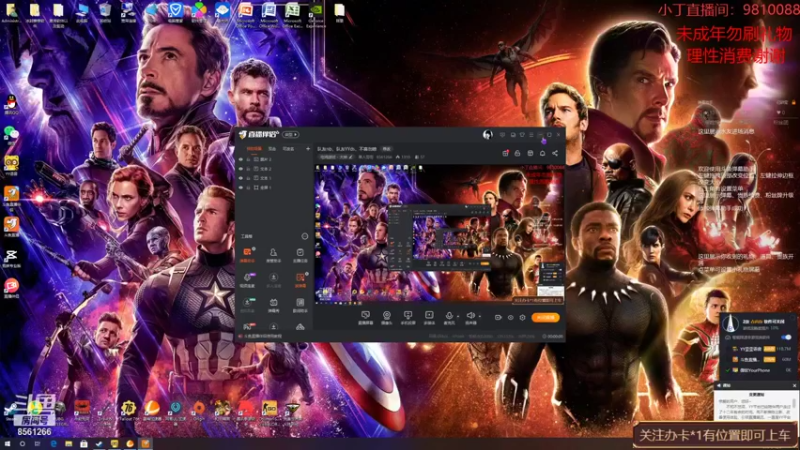Screen dimensions: 800x450
Task: Open microphone device dropdown arrow
Action: coord(458,316)
